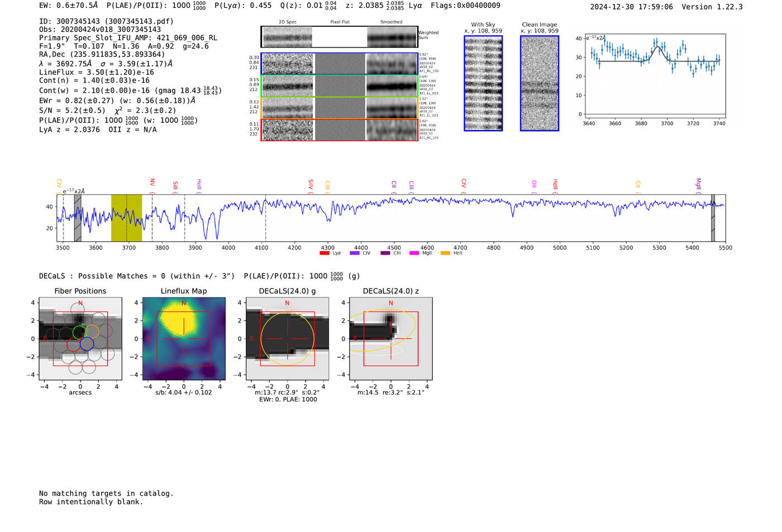Click the 's/b: 4.04 +/- 0.102' caption
This screenshot has width=782, height=532.
[184, 392]
